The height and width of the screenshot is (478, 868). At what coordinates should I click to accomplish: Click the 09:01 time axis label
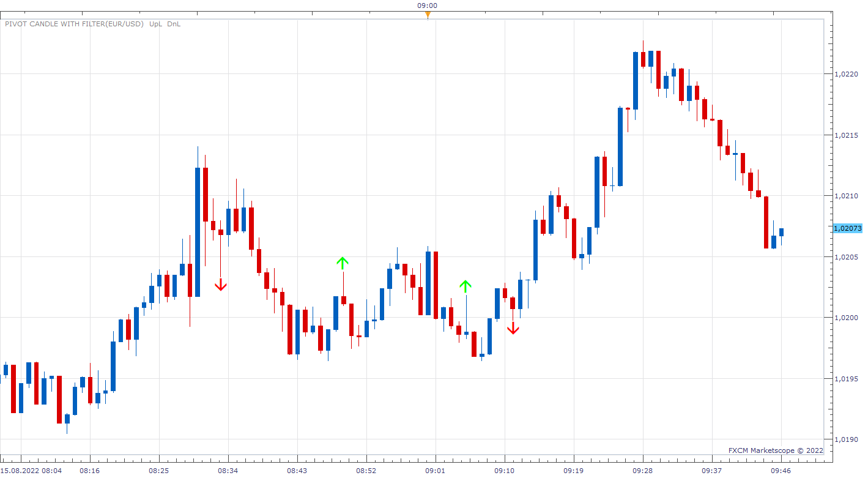[x=436, y=471]
